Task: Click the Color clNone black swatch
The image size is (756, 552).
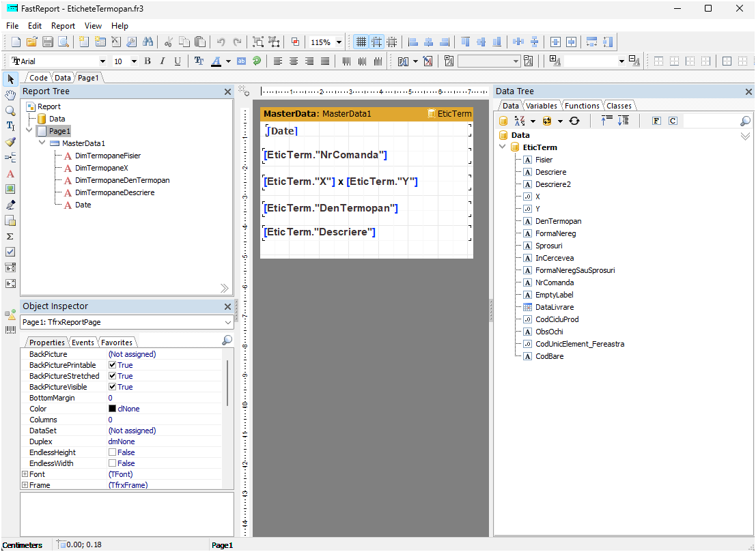Action: coord(112,409)
